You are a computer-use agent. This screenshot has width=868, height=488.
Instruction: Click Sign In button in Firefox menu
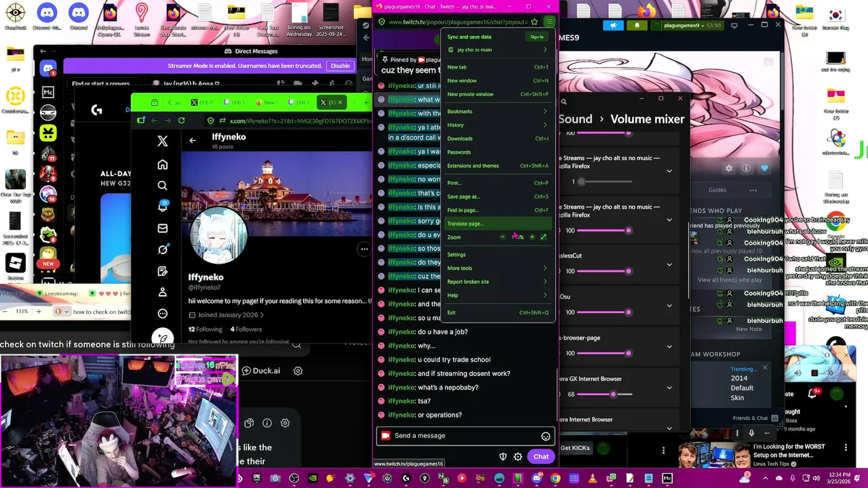537,37
